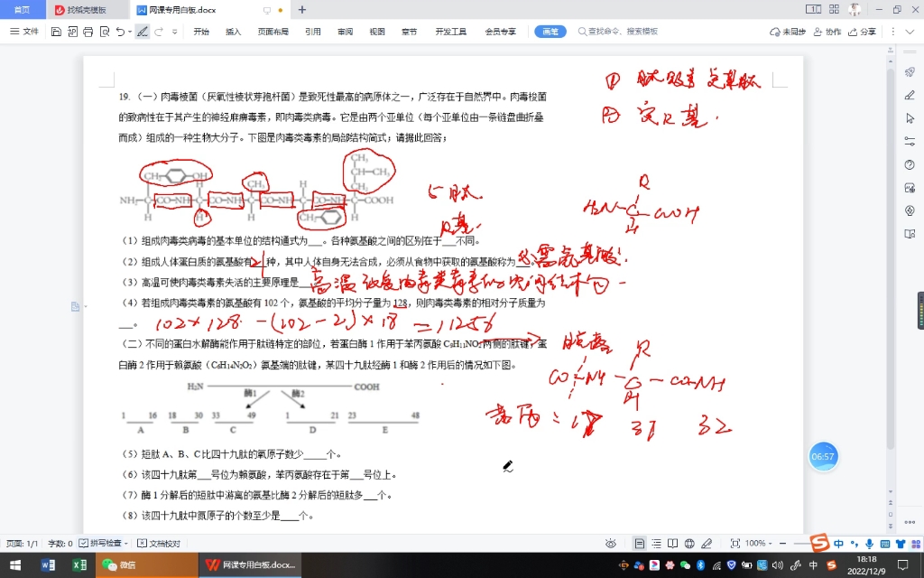The image size is (924, 578).
Task: Switch to read layout view in status bar
Action: coord(673,543)
